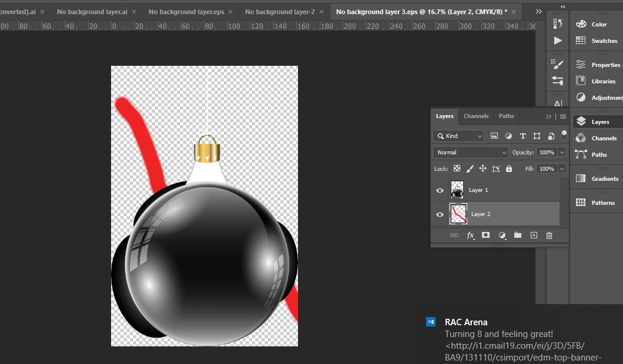This screenshot has height=364, width=623.
Task: Open the Fill percentage slider
Action: [562, 168]
